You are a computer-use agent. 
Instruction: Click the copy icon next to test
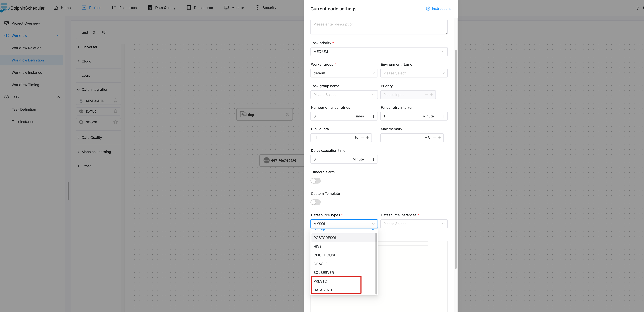pyautogui.click(x=94, y=32)
